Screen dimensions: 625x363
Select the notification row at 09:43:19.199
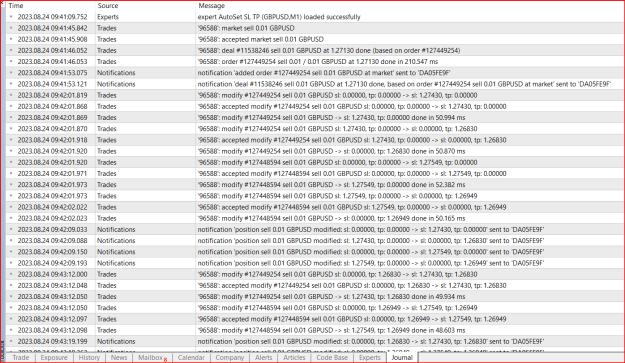[315, 341]
